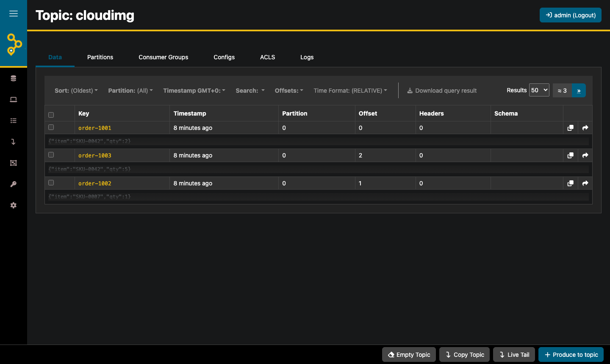Click the share arrow for order-1003

coord(585,155)
